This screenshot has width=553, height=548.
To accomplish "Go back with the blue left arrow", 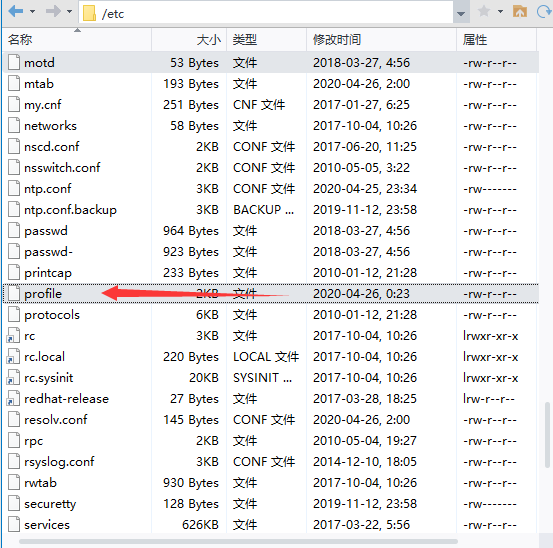I will (x=16, y=11).
